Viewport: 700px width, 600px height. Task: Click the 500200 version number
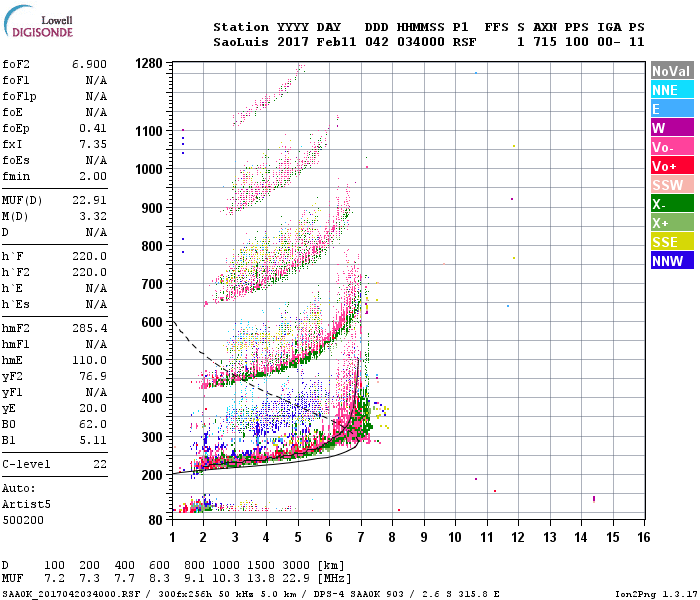pos(23,521)
